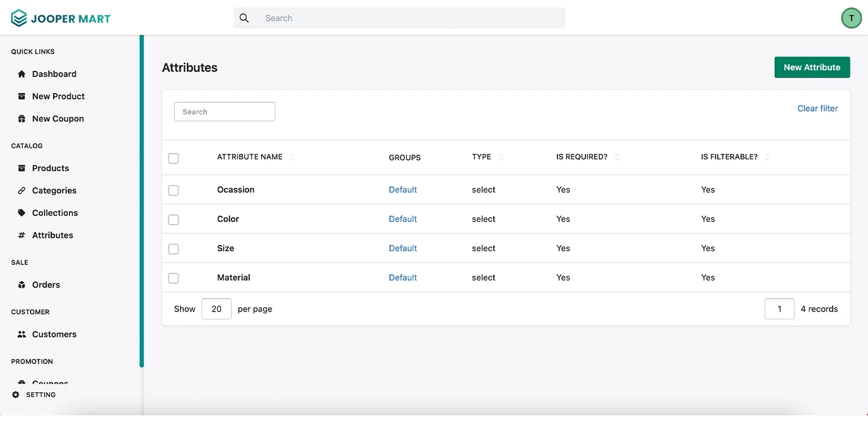This screenshot has height=441, width=868.
Task: Click the New Coupon gift icon
Action: (22, 118)
